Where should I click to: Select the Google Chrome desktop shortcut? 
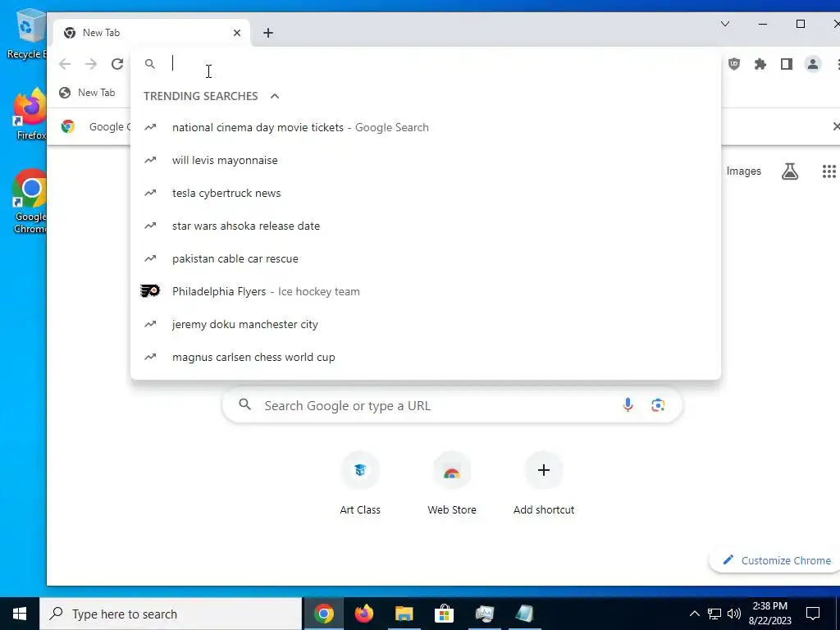(x=30, y=202)
